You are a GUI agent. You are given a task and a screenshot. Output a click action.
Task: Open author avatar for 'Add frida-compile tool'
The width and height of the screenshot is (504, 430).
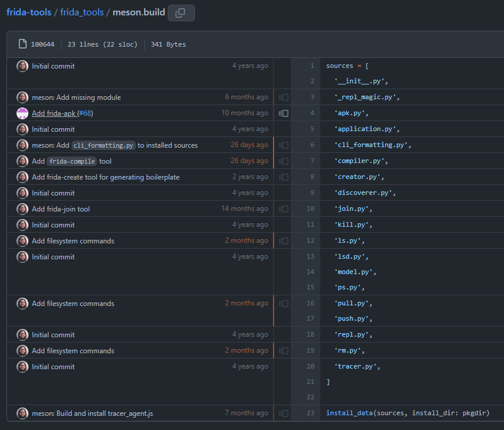22,161
